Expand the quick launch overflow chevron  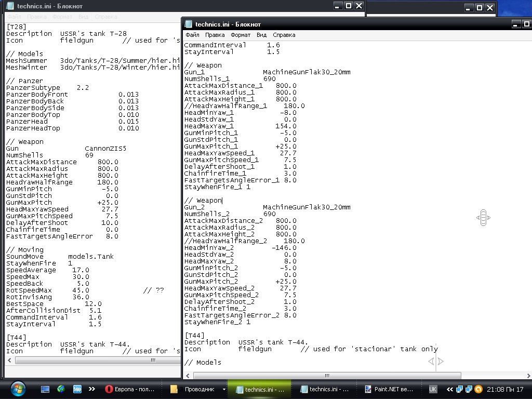coord(92,389)
